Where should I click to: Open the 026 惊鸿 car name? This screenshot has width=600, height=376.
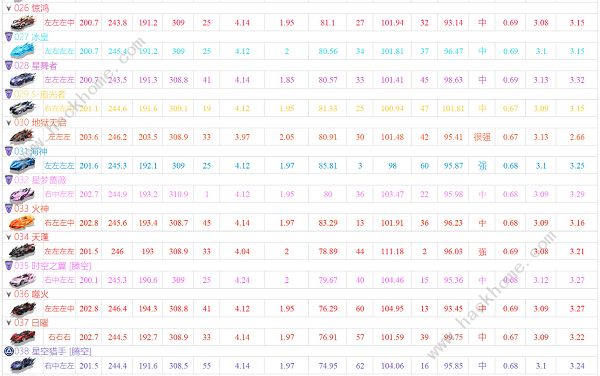coord(31,8)
